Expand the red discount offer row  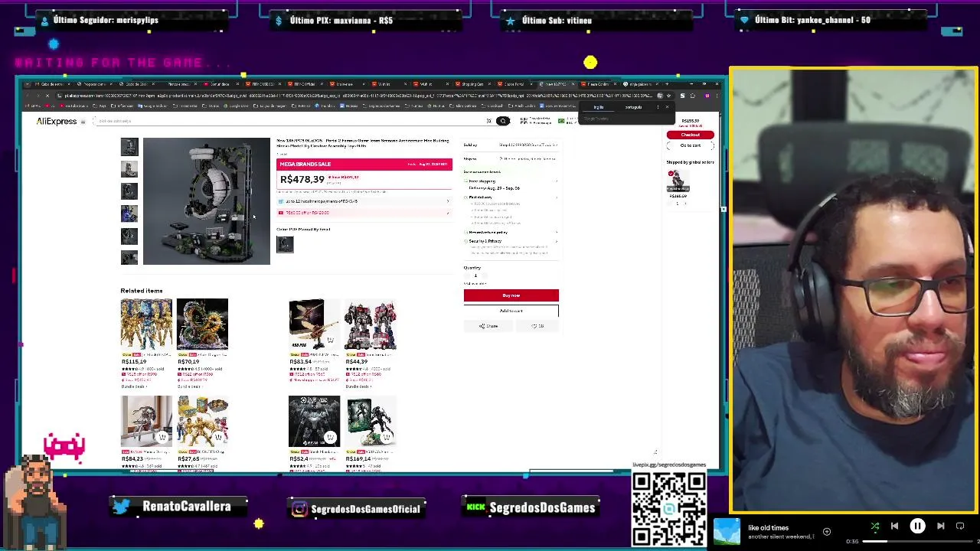click(x=364, y=213)
